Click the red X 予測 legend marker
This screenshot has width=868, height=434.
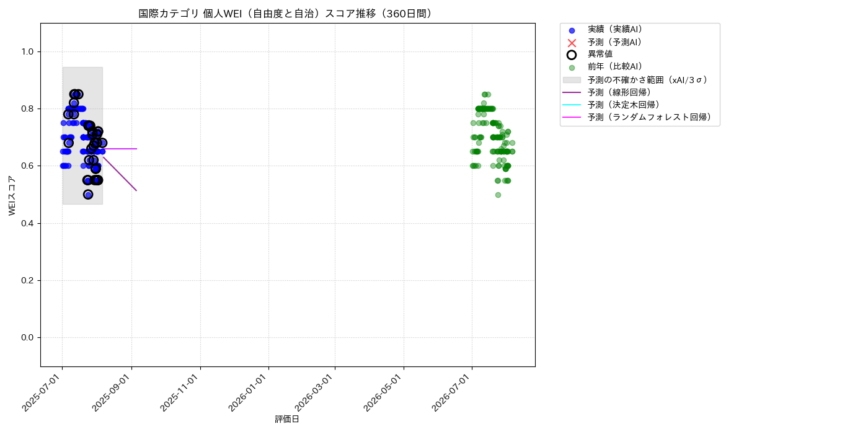click(572, 43)
